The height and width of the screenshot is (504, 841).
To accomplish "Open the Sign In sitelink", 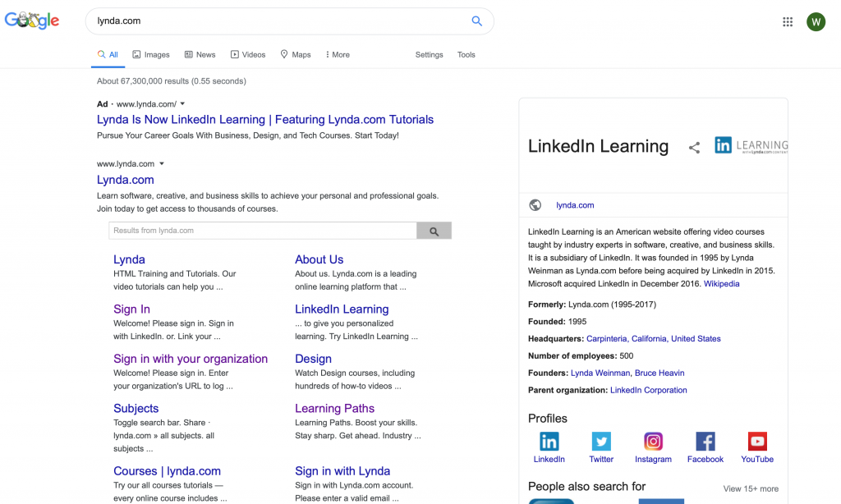I will [131, 309].
